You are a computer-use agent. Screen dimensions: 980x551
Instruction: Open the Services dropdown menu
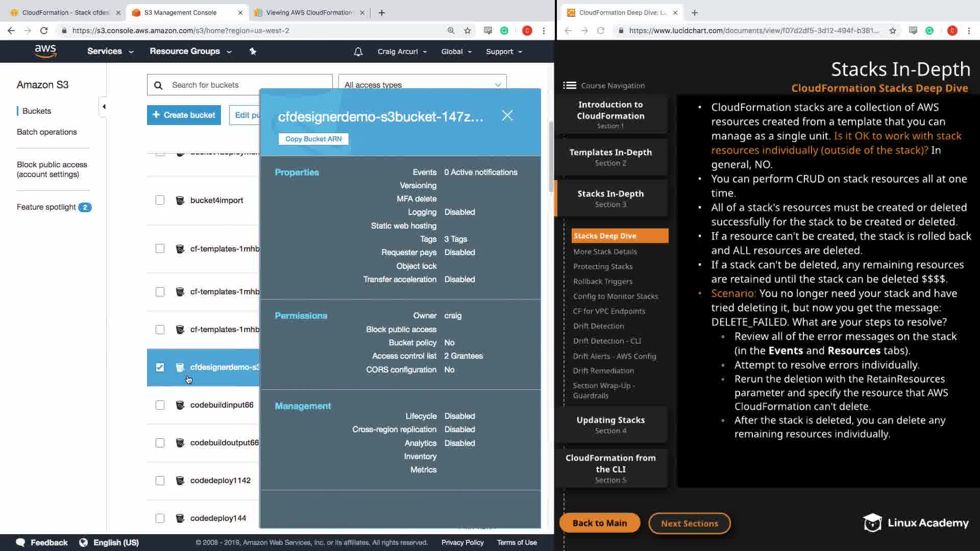pos(110,52)
